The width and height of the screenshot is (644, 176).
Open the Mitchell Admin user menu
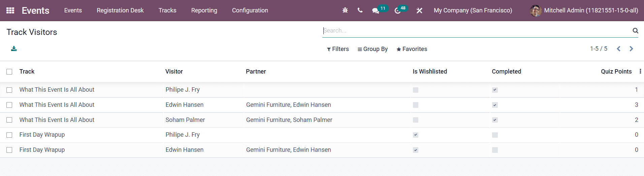coord(584,10)
